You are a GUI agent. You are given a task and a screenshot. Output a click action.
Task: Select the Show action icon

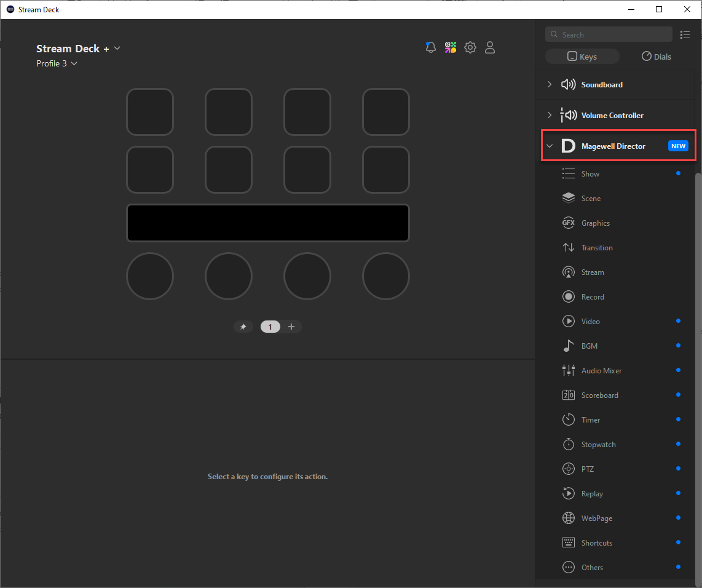[x=568, y=174]
